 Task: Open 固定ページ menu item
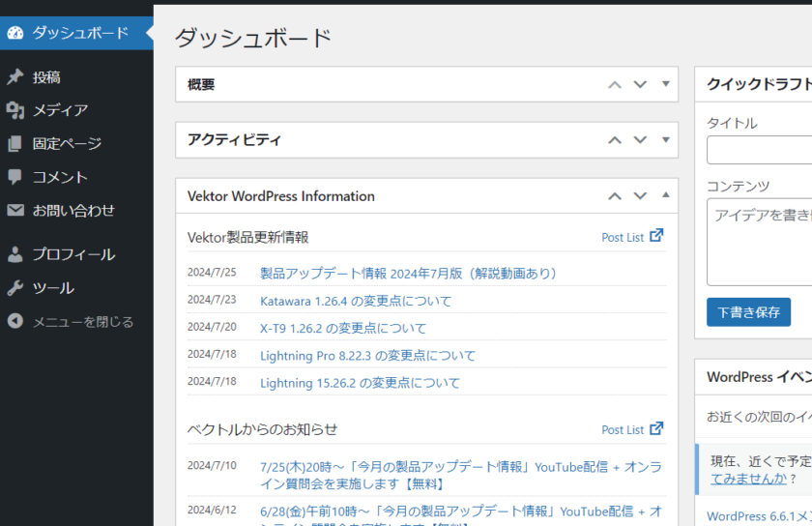pos(76,143)
